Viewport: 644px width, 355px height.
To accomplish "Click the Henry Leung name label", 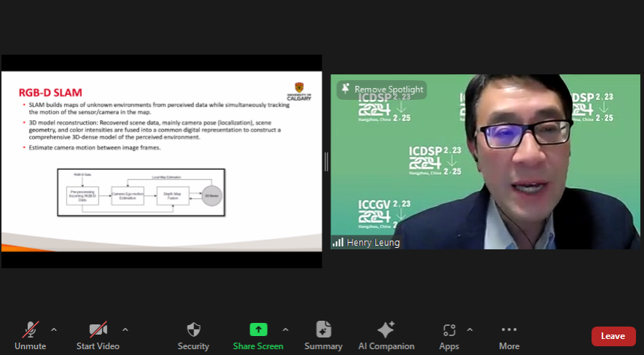I will pyautogui.click(x=373, y=242).
